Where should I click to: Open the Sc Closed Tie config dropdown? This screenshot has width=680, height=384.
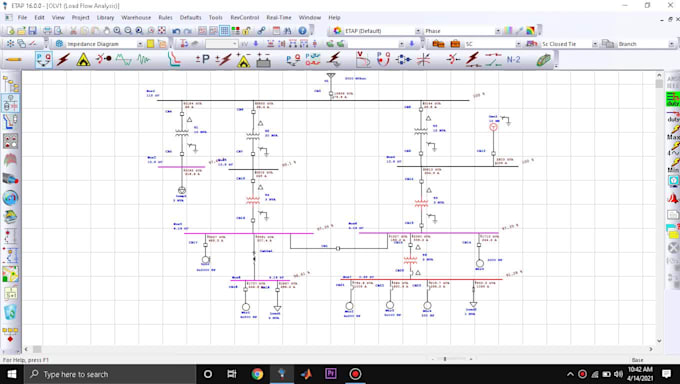point(595,44)
